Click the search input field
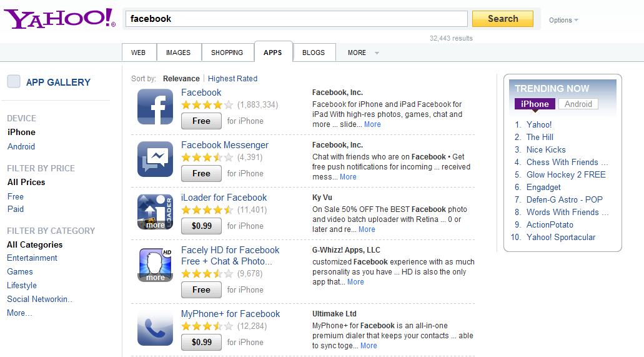 click(297, 19)
